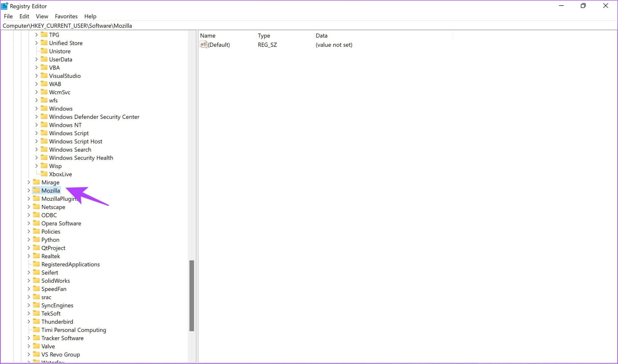The image size is (618, 364).
Task: Click the Netscape folder icon
Action: coord(36,207)
